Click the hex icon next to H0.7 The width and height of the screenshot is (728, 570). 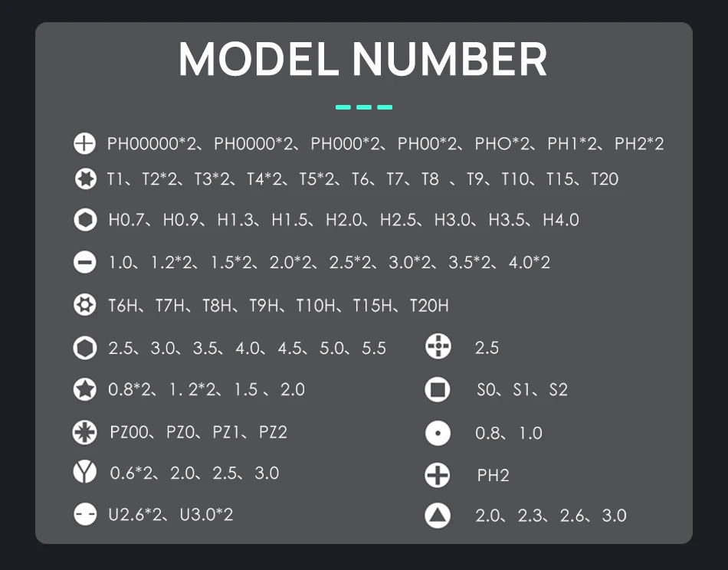pyautogui.click(x=85, y=220)
